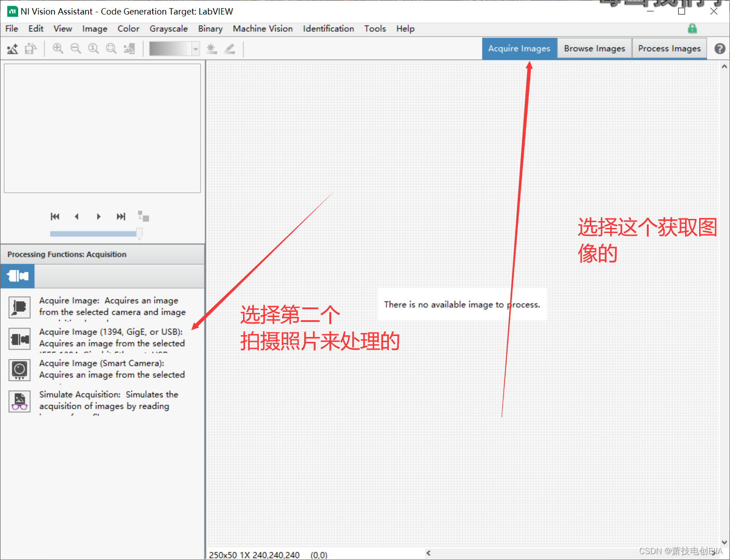Click Acquire Image (1394, GigE, or USB) icon
Viewport: 730px width, 560px height.
click(x=20, y=339)
